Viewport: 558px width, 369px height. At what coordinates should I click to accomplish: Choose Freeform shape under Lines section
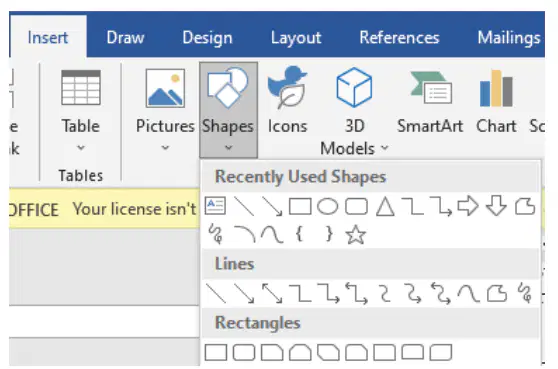497,294
